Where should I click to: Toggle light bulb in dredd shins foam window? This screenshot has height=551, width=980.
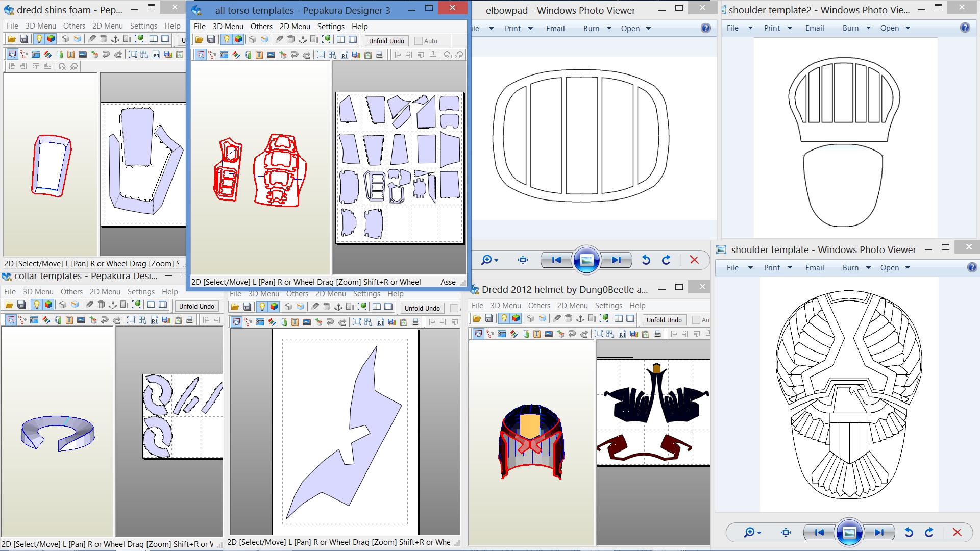tap(39, 39)
